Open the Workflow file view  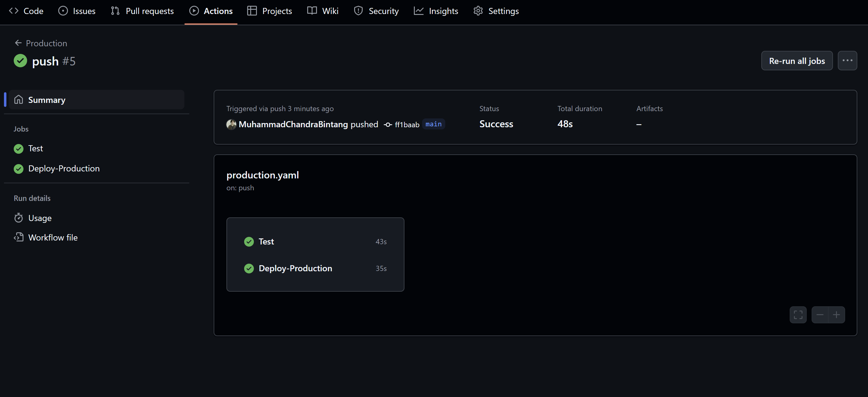coord(53,237)
